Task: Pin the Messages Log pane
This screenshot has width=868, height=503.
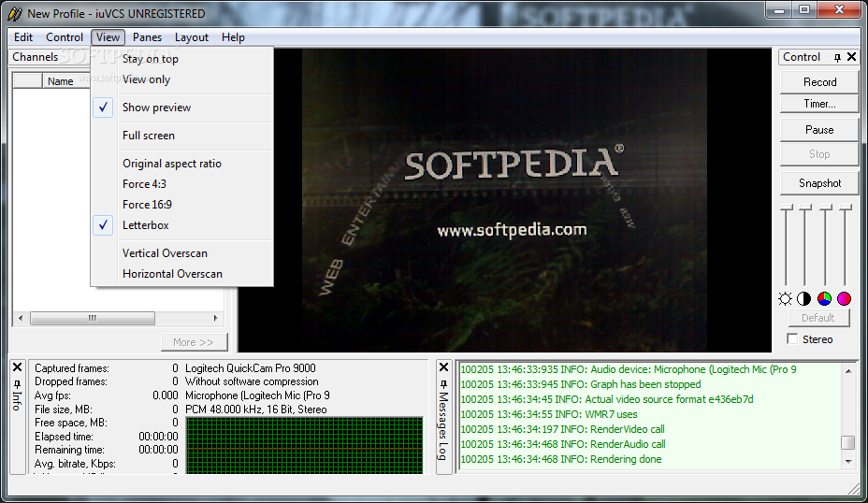Action: (x=444, y=383)
